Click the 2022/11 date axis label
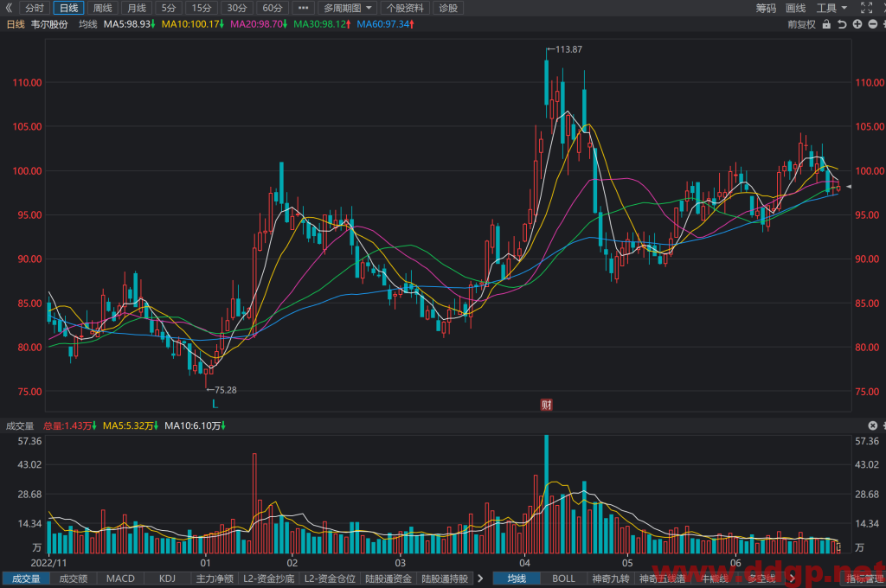The height and width of the screenshot is (588, 886). click(48, 563)
